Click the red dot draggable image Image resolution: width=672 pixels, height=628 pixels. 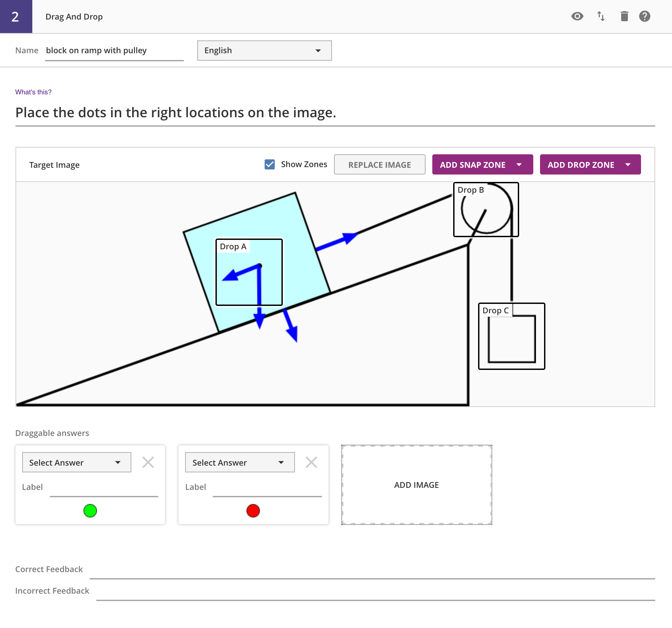click(253, 510)
